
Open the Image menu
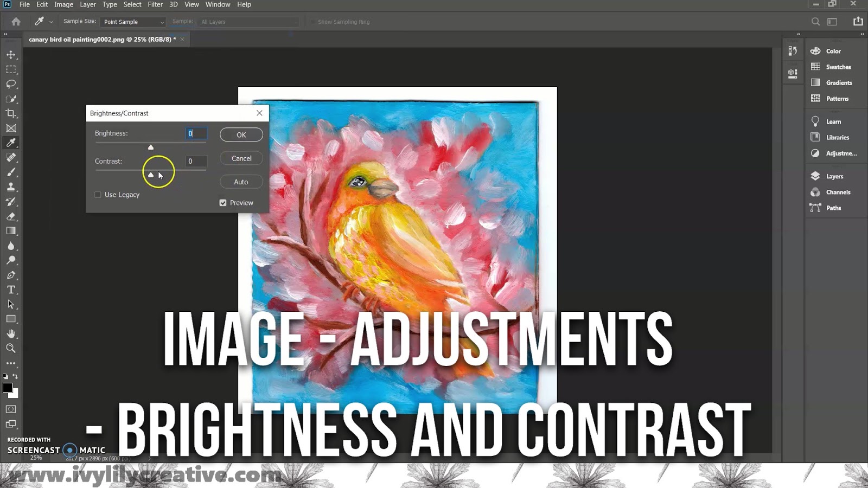click(63, 4)
